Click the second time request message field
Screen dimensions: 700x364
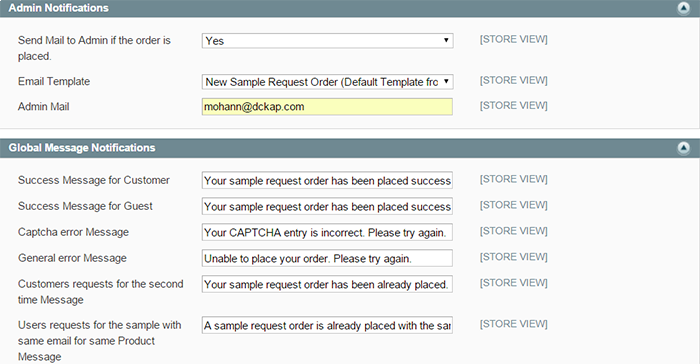pos(327,284)
